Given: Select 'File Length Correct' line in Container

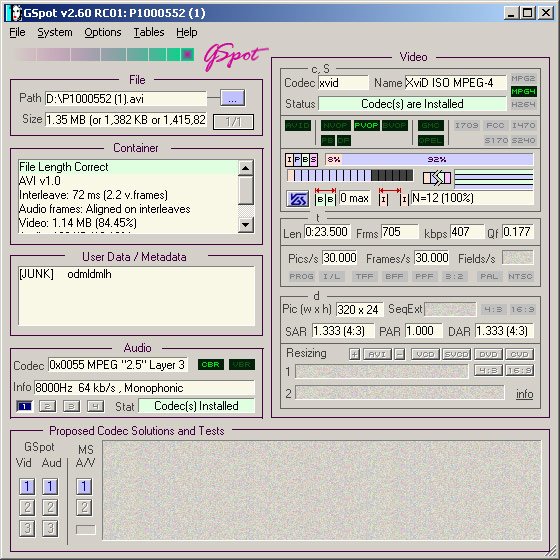Looking at the screenshot, I should pos(128,167).
